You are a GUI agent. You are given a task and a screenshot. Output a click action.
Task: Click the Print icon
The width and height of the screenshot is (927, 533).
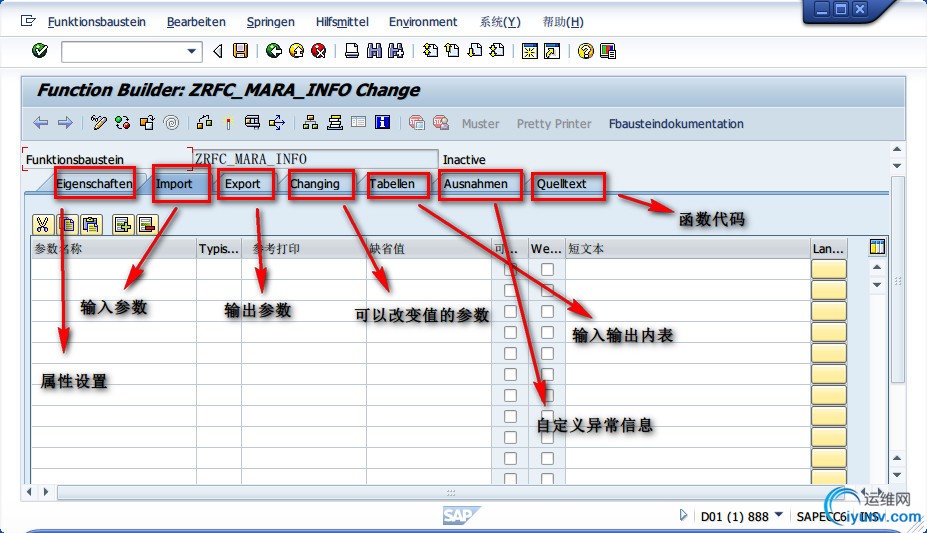click(352, 51)
